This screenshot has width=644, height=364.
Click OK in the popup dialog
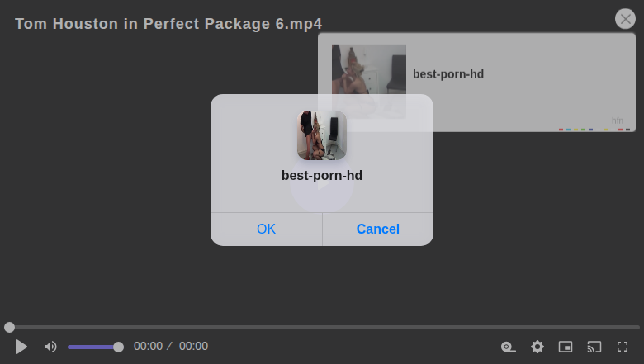click(x=266, y=229)
